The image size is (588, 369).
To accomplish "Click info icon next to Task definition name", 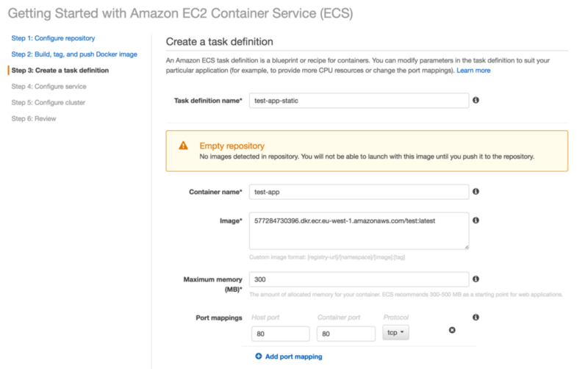I will 476,100.
